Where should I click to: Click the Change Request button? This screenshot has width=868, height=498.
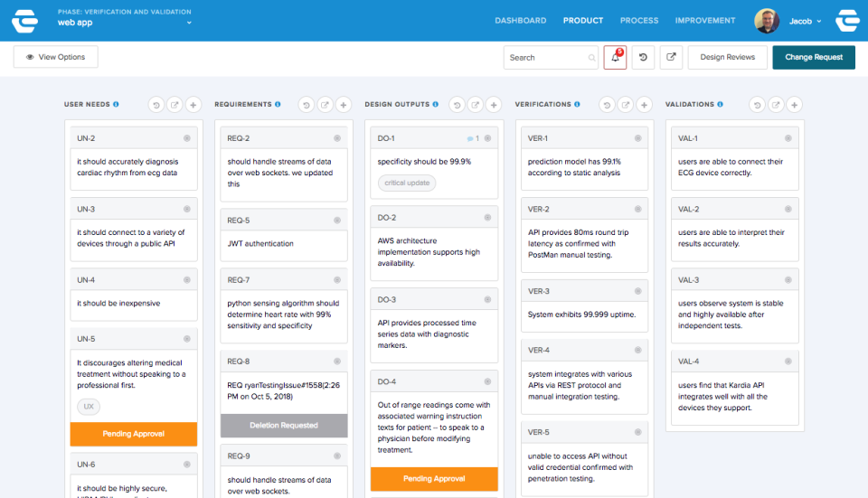(x=814, y=57)
